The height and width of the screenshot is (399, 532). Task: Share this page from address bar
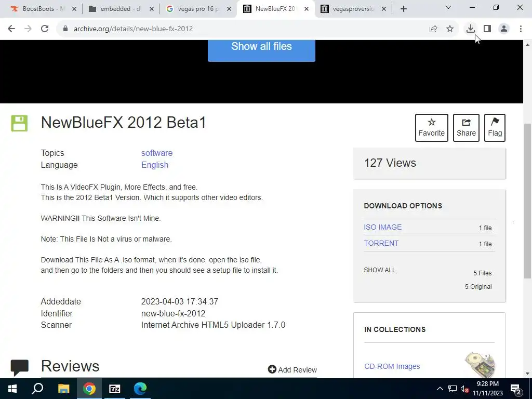coord(433,29)
